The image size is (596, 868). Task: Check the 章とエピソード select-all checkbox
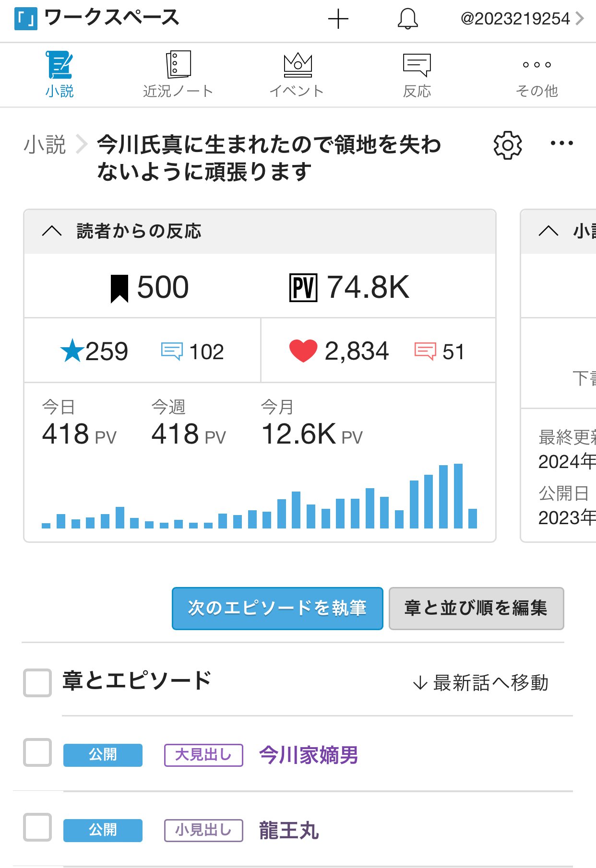[37, 682]
